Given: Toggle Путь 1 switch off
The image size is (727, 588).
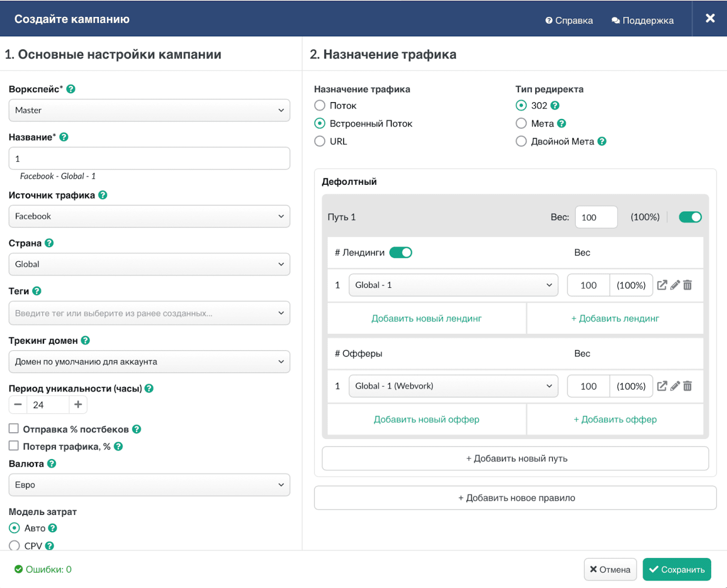Looking at the screenshot, I should tap(690, 217).
